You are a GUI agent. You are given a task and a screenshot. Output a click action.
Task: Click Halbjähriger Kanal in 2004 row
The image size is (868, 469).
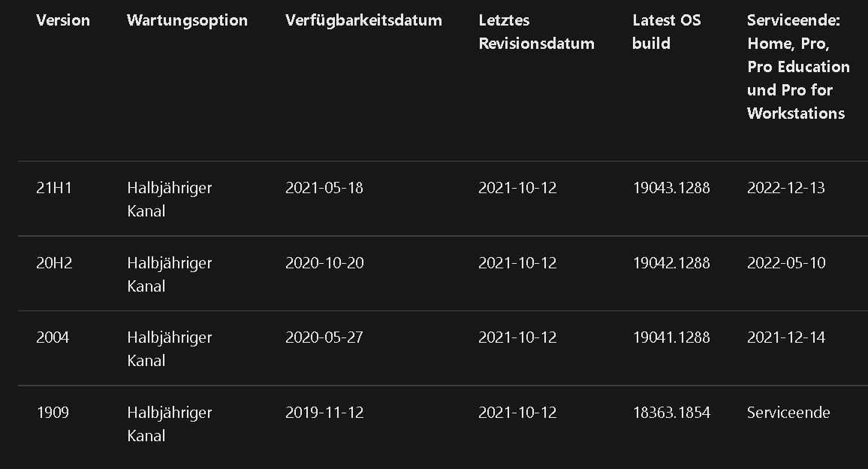170,349
